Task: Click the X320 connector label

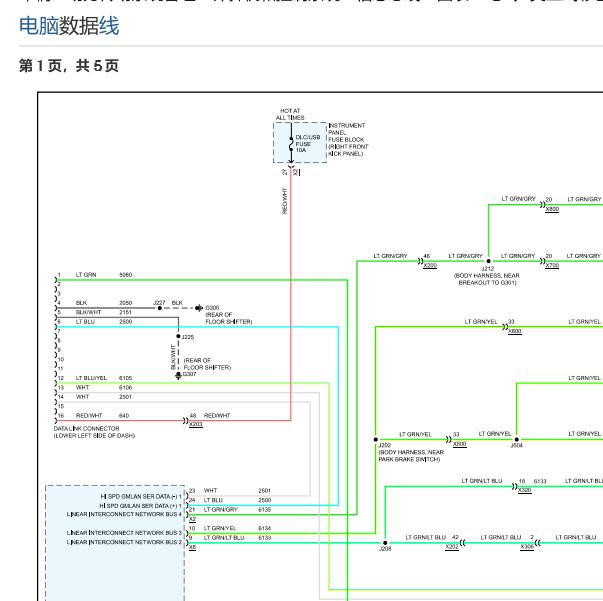Action: tap(525, 490)
